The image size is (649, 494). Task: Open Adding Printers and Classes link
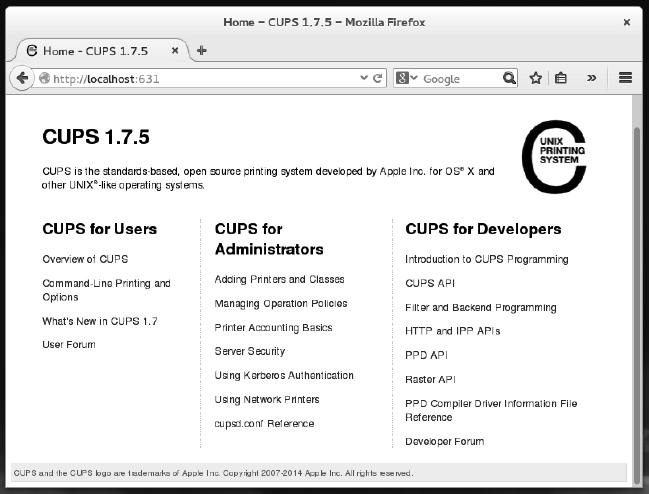[279, 280]
